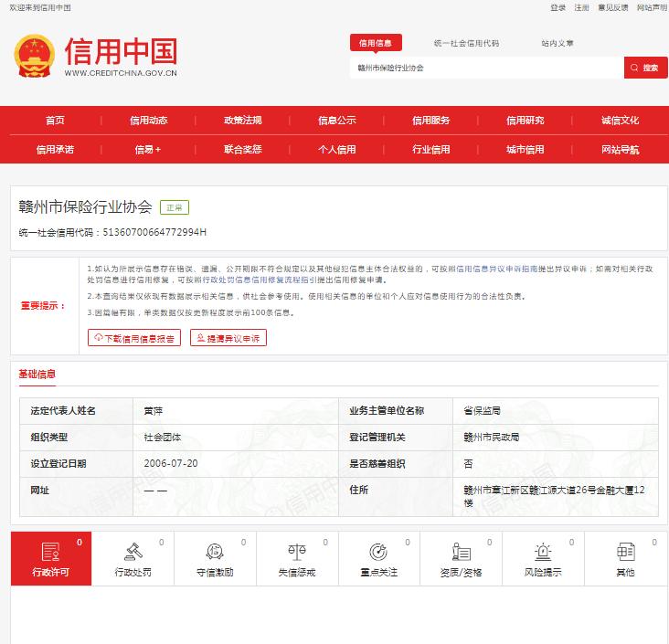The height and width of the screenshot is (644, 669).
Task: Open the 信息公示 navigation menu item
Action: click(x=337, y=121)
